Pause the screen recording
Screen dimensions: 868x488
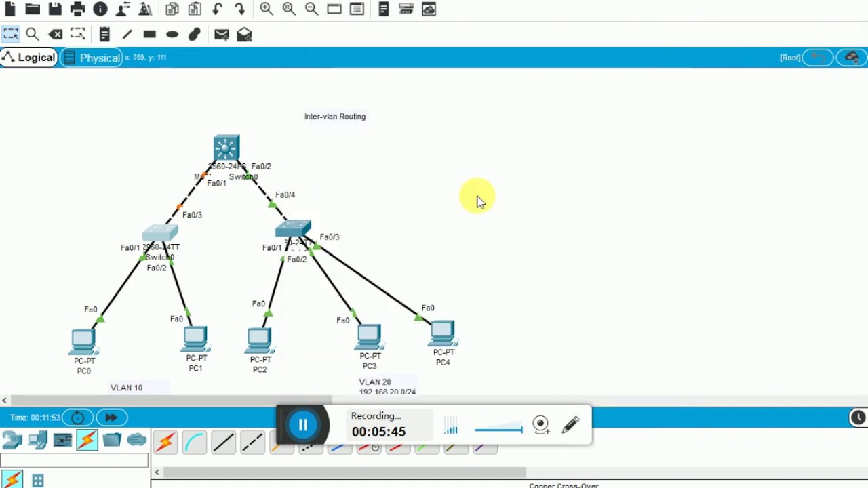pyautogui.click(x=302, y=425)
